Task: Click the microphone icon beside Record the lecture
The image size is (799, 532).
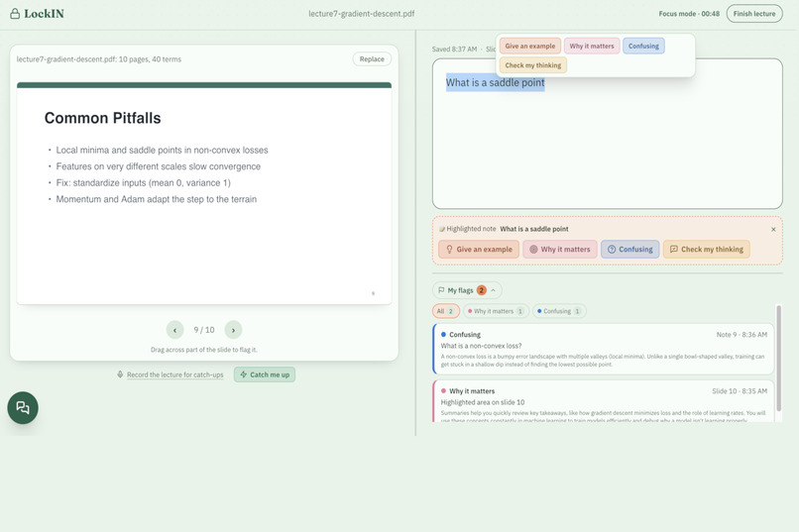Action: coord(120,374)
